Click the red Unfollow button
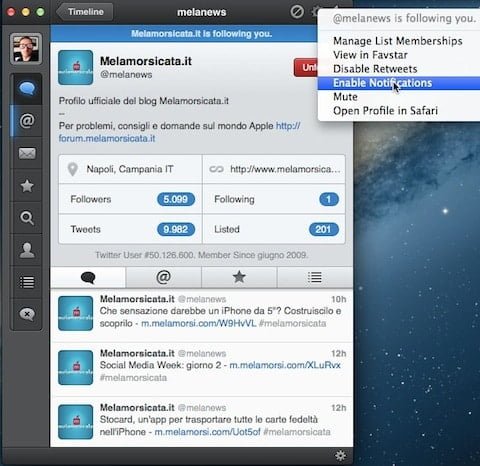This screenshot has width=480, height=466. pyautogui.click(x=306, y=67)
